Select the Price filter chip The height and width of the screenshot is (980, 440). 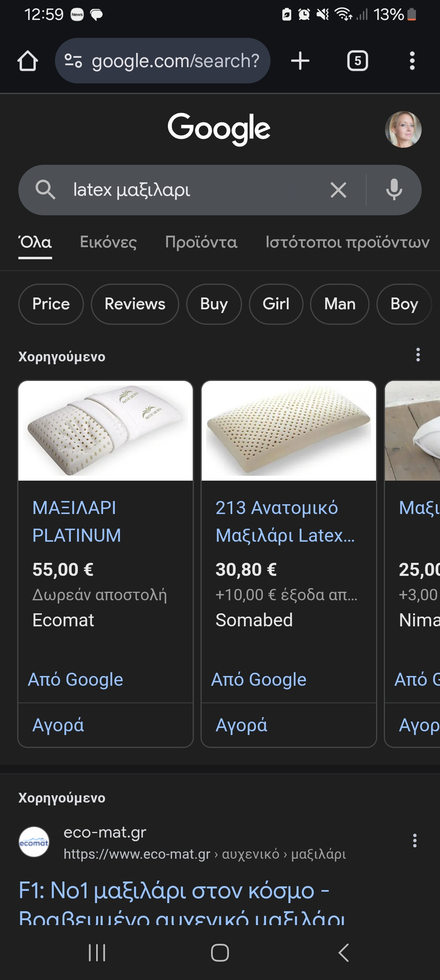51,304
